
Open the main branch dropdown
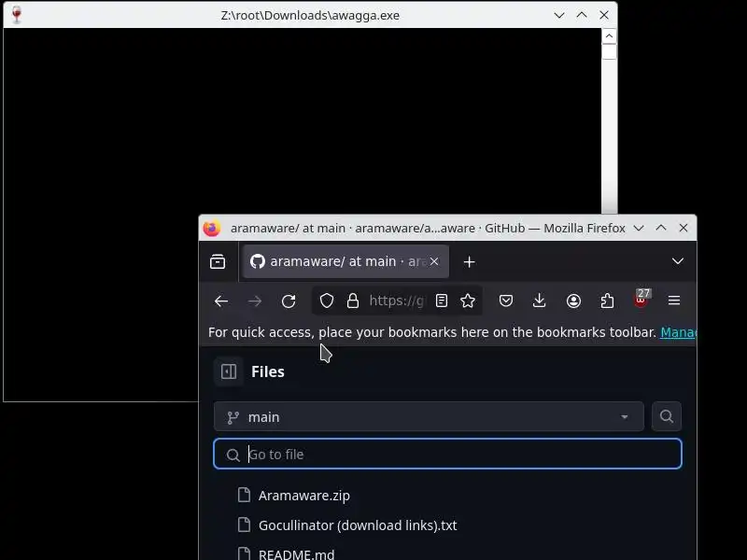click(x=429, y=416)
